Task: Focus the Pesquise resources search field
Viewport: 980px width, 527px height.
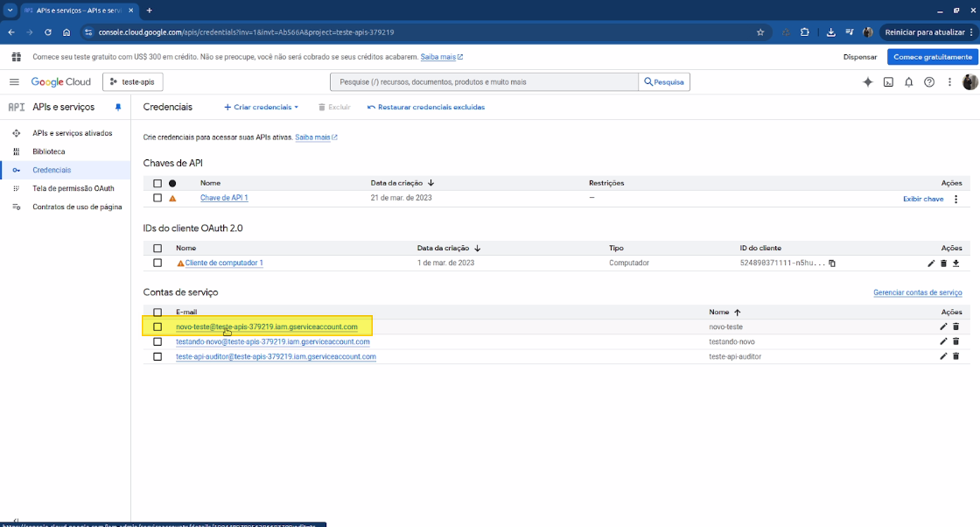Action: (x=485, y=82)
